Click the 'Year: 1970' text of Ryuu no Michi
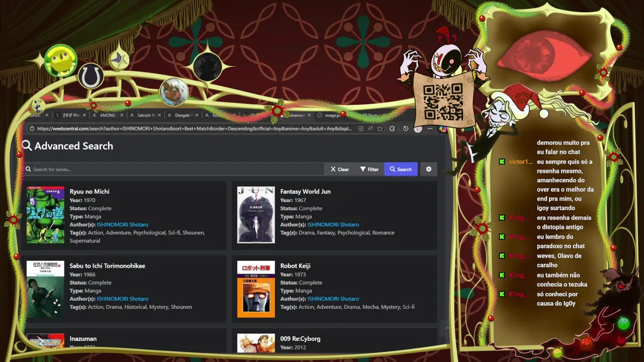 83,201
